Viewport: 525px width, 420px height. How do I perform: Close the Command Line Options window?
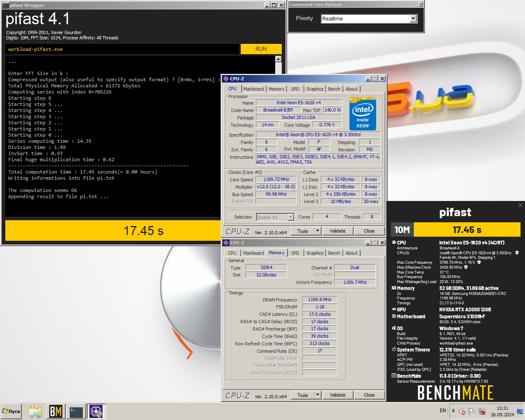pos(420,5)
